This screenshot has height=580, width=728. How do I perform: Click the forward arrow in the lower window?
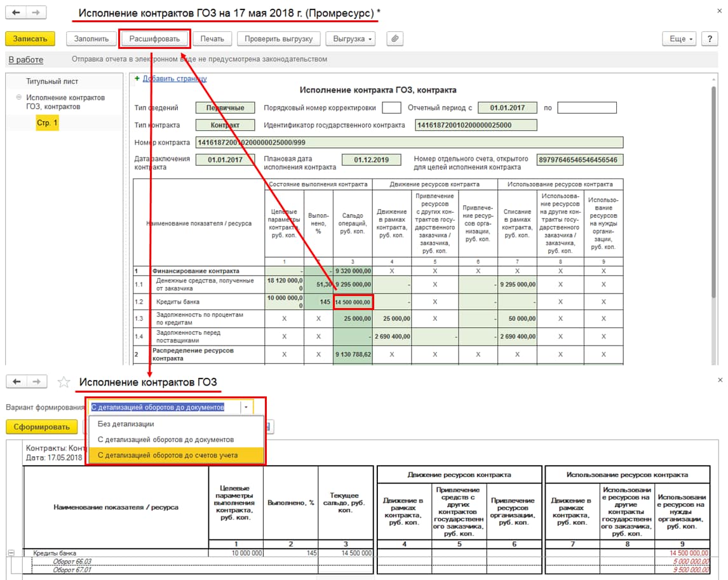pos(37,382)
